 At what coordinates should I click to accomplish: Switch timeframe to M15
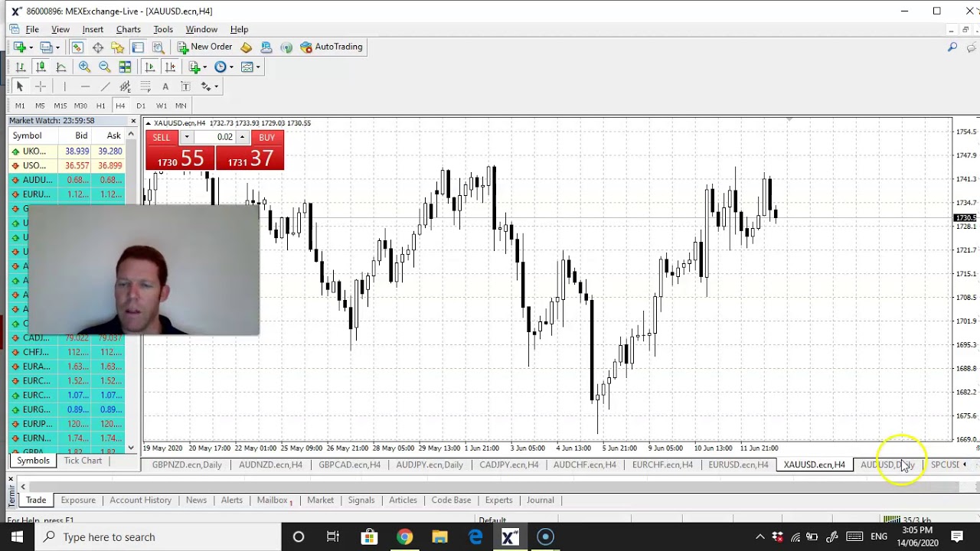tap(60, 106)
